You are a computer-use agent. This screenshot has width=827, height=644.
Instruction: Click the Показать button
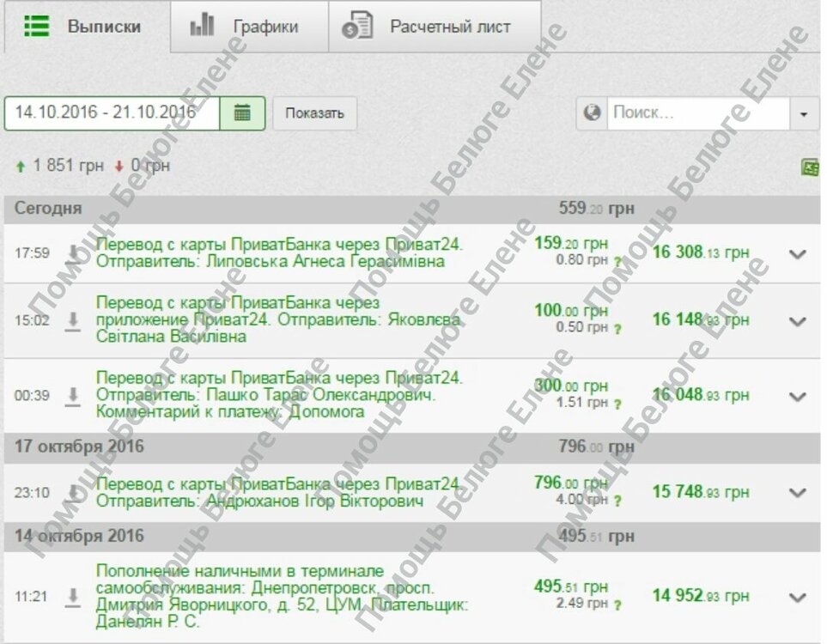315,113
